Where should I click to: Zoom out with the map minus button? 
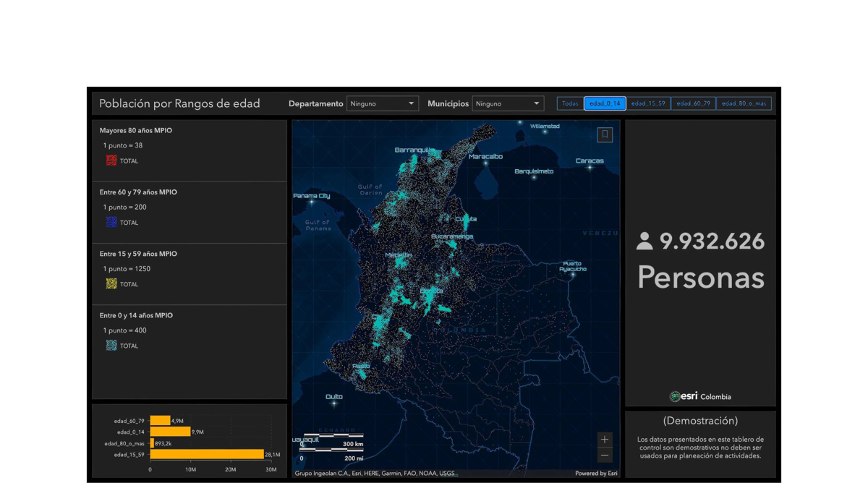(605, 455)
